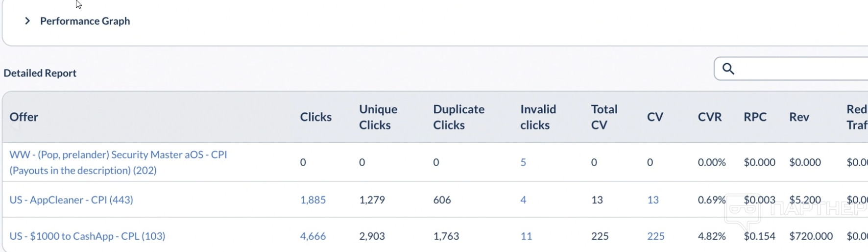
Task: Open the US - AppCleaner - CPI offer
Action: coord(71,200)
